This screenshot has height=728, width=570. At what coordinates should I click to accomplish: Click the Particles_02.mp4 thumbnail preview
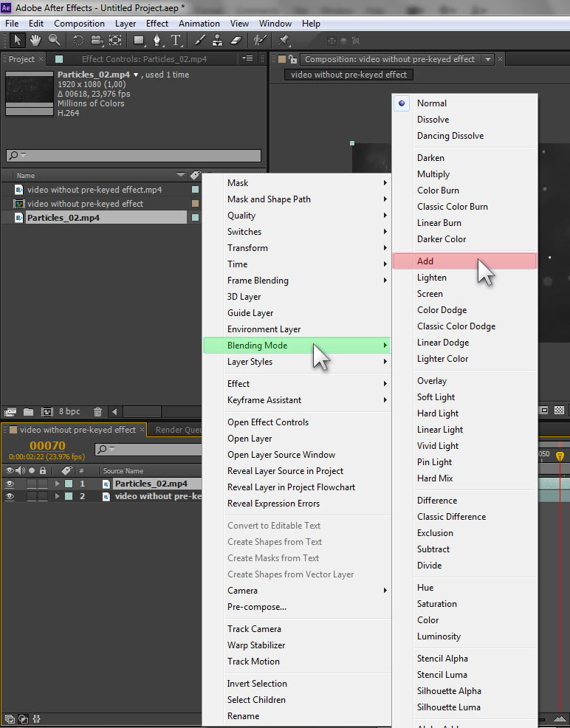click(x=30, y=93)
